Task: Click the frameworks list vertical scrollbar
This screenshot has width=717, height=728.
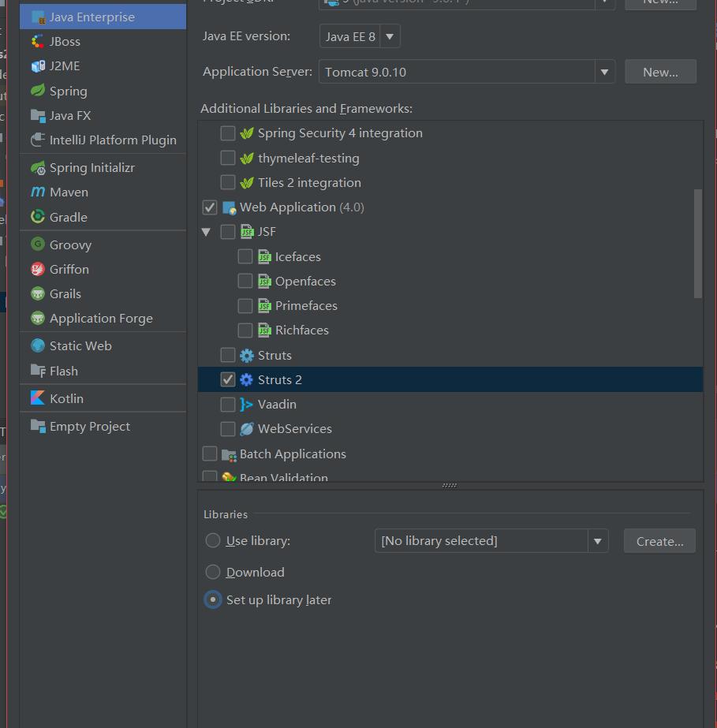Action: [x=697, y=243]
